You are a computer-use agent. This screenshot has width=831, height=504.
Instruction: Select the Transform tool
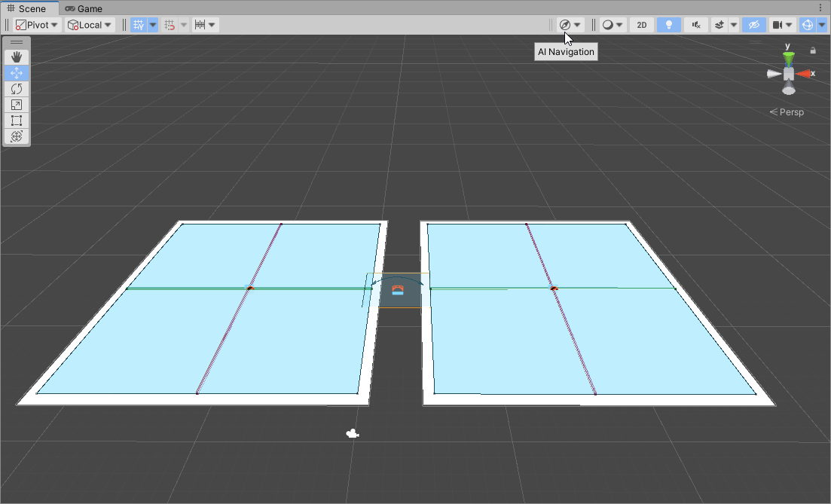tap(17, 136)
